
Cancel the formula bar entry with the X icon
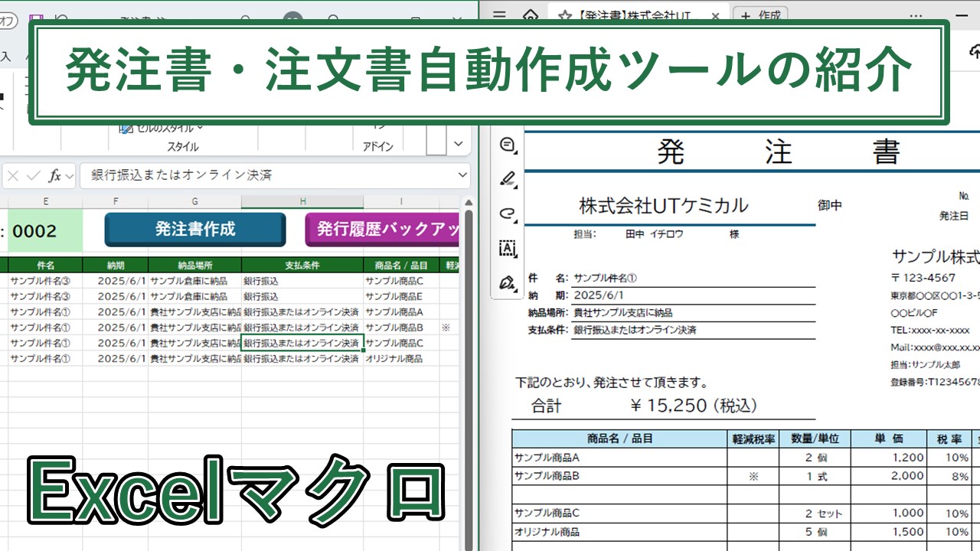11,174
